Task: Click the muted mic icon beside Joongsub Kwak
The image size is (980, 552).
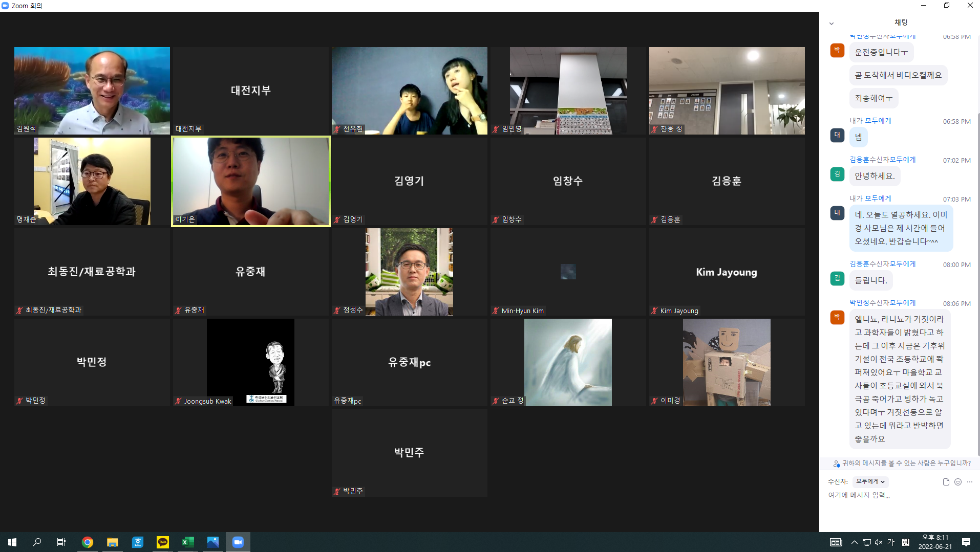Action: tap(178, 401)
